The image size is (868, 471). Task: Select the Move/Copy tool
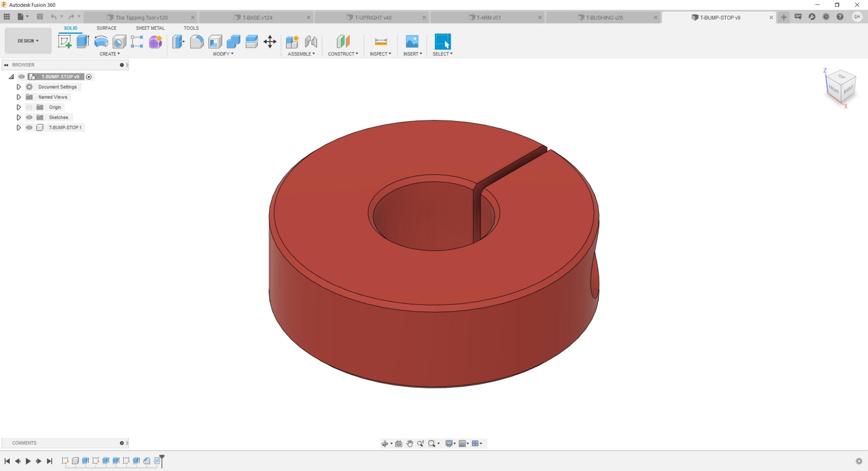[x=270, y=41]
